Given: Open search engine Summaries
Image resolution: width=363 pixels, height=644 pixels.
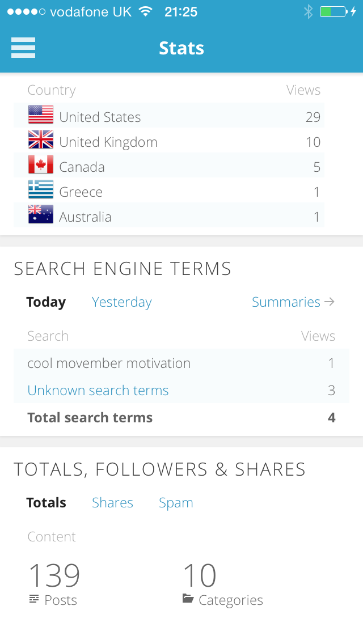Looking at the screenshot, I should click(293, 302).
